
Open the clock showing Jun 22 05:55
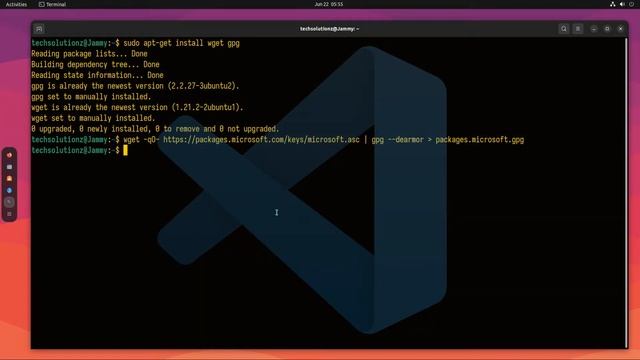(329, 4)
